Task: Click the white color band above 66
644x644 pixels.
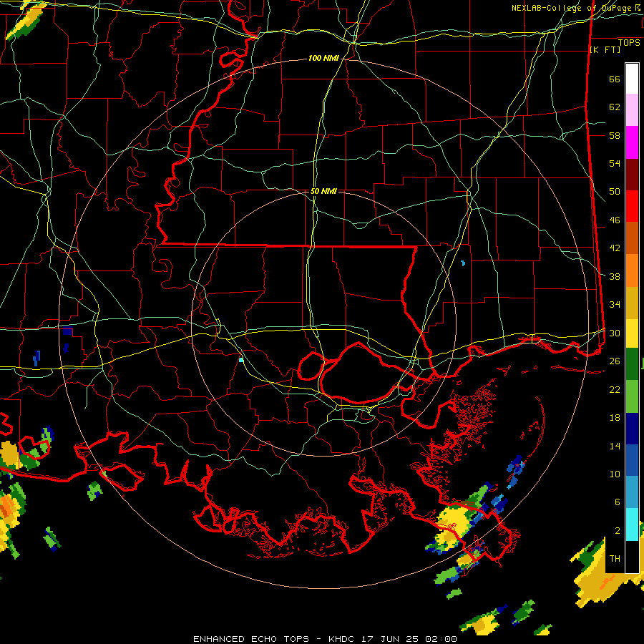Action: click(x=632, y=79)
